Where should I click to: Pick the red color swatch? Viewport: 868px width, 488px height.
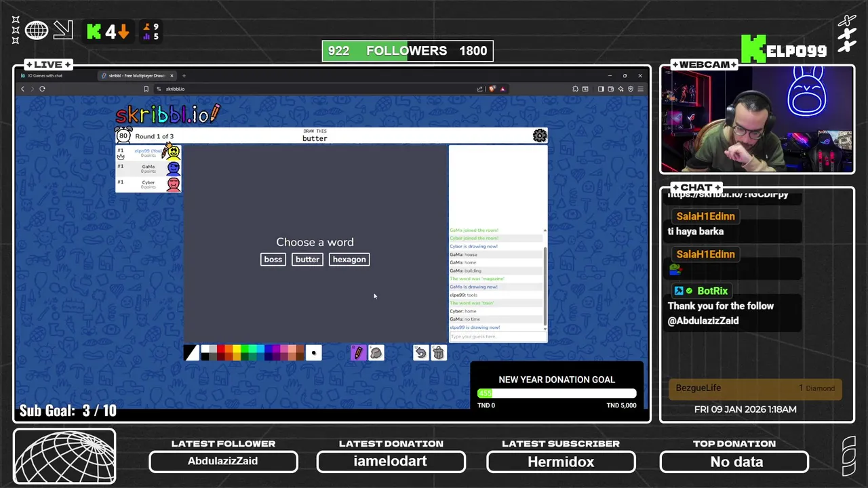tap(220, 348)
